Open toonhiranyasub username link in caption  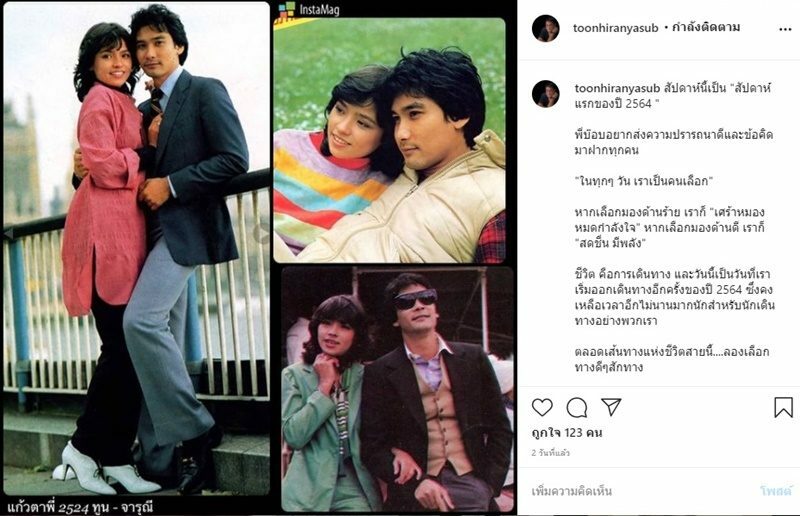(617, 88)
